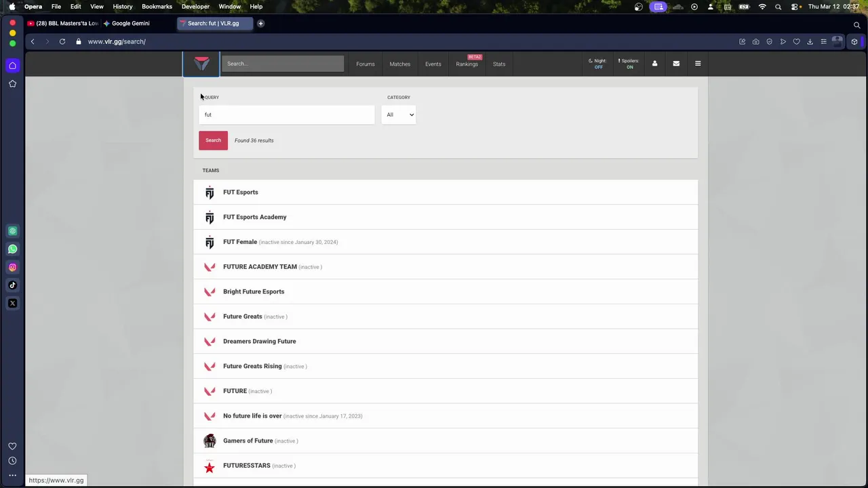The width and height of the screenshot is (868, 488).
Task: Open TikTok in the Opera sidebar
Action: [x=12, y=285]
